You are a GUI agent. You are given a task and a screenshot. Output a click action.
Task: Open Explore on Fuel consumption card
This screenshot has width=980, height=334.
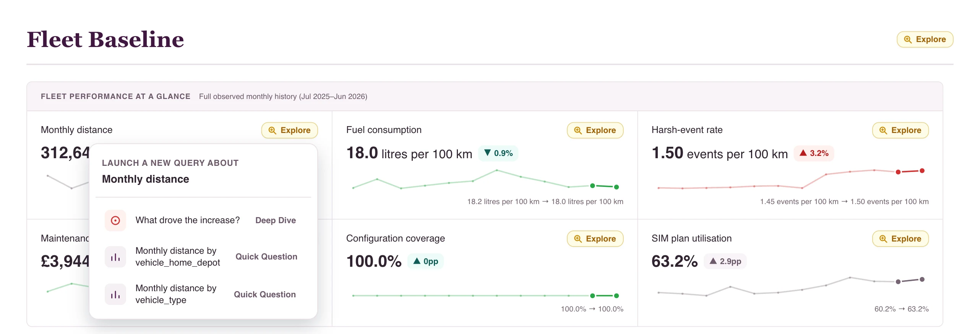[x=595, y=130]
